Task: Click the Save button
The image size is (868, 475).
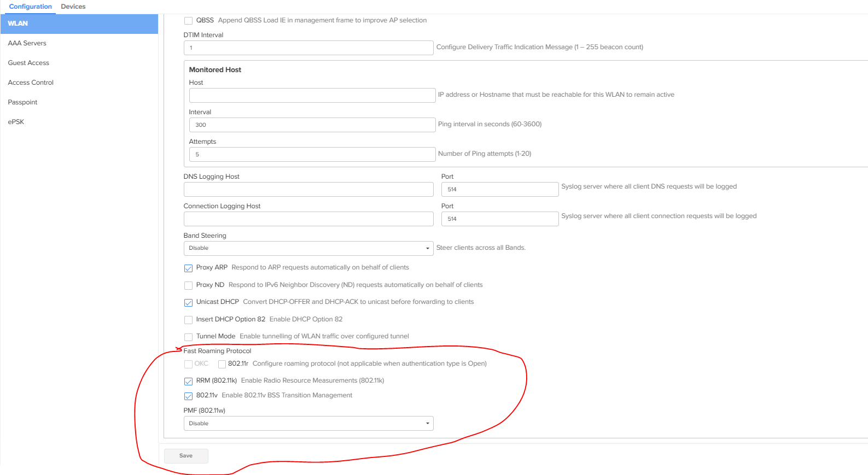Action: 186,456
